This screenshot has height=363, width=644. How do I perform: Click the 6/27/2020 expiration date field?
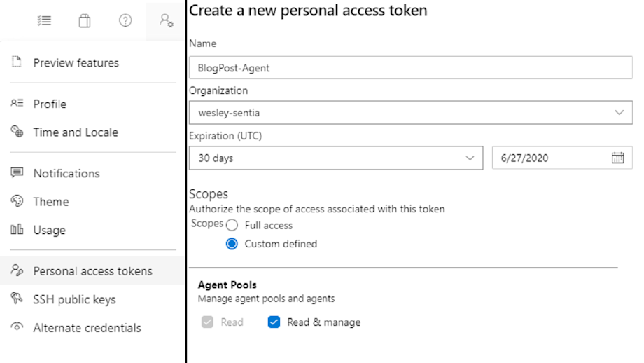click(x=562, y=158)
